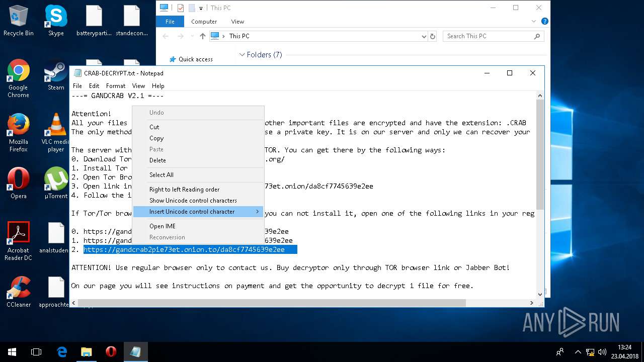
Task: Open View tab in This PC window
Action: click(237, 22)
